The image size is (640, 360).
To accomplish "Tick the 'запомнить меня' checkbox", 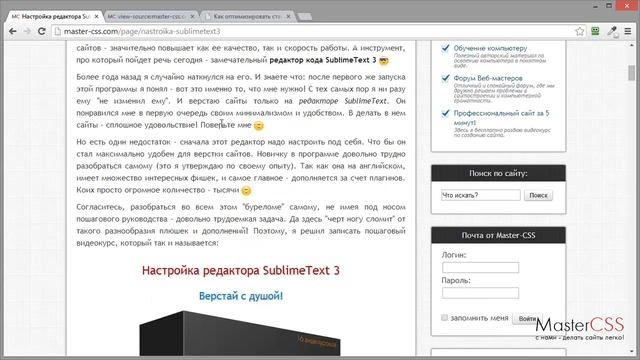I will 444,318.
